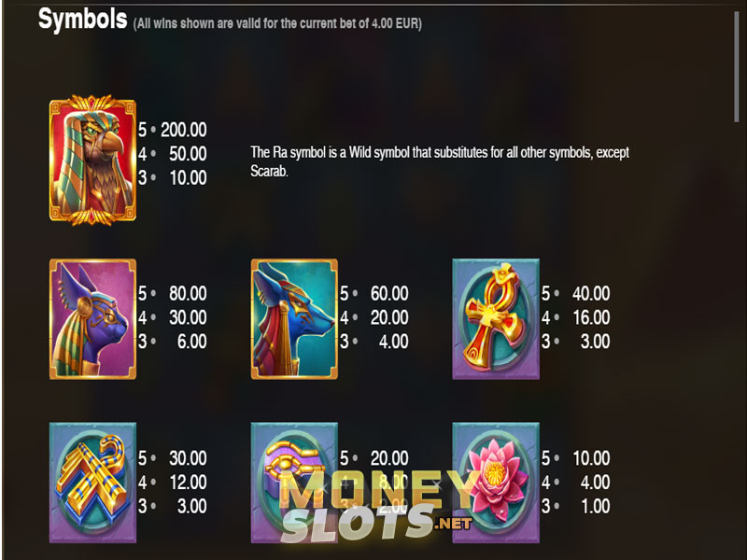
Task: Click the Ra Wild symbol description text
Action: click(440, 161)
